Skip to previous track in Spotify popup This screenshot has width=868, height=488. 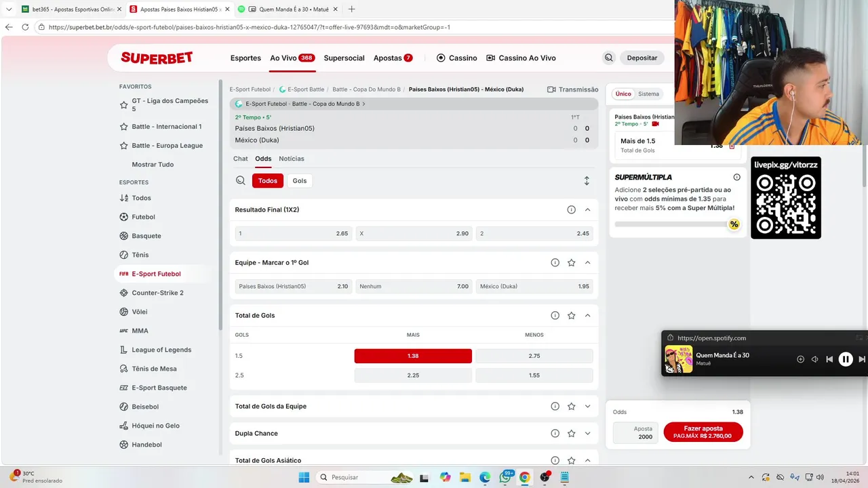click(x=829, y=359)
